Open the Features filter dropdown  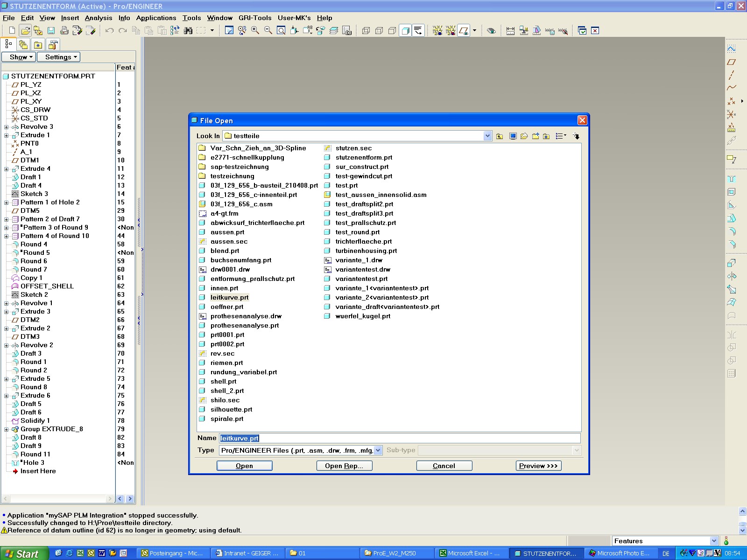tap(714, 541)
